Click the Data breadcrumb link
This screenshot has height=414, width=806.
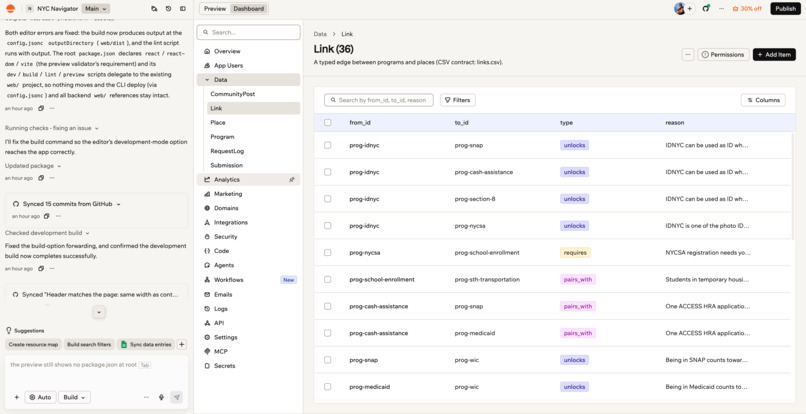coord(320,34)
